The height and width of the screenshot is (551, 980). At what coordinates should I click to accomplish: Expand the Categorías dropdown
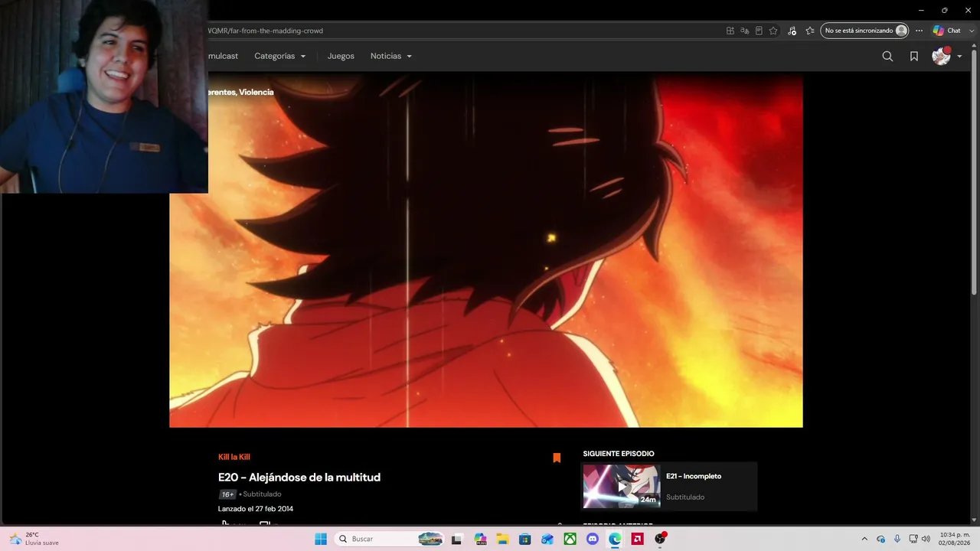click(280, 56)
